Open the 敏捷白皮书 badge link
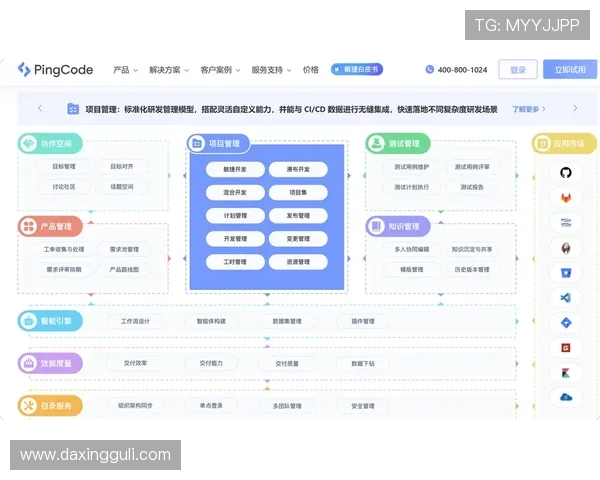 [x=357, y=69]
